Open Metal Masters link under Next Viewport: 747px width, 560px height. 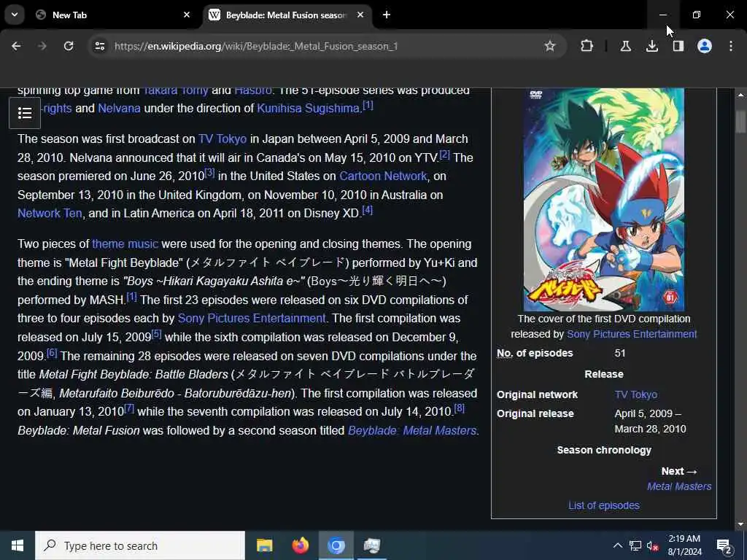679,486
